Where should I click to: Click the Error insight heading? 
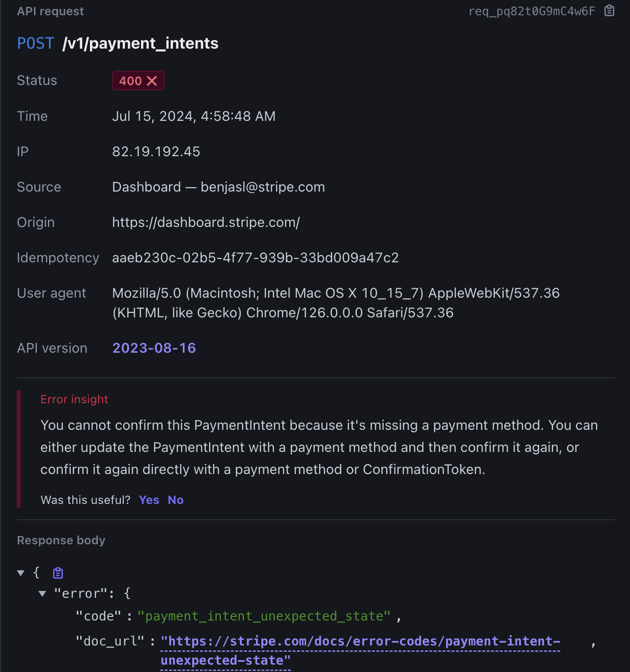[74, 399]
